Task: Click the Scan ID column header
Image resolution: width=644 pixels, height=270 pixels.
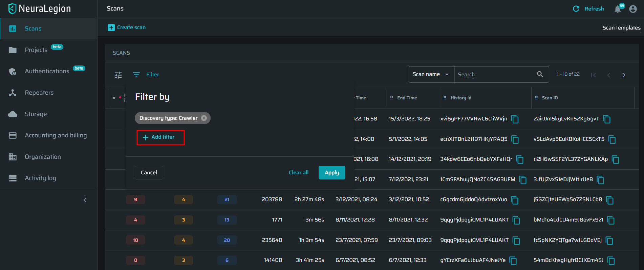Action: click(x=550, y=98)
